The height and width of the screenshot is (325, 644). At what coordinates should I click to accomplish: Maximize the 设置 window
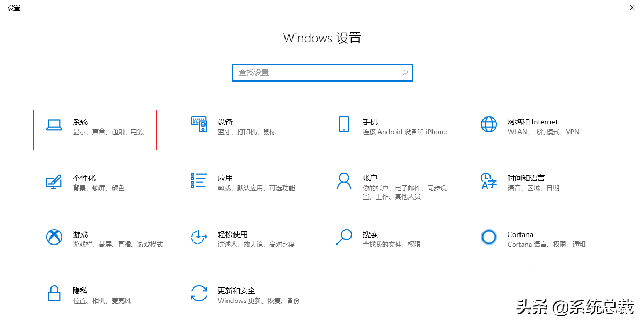608,8
